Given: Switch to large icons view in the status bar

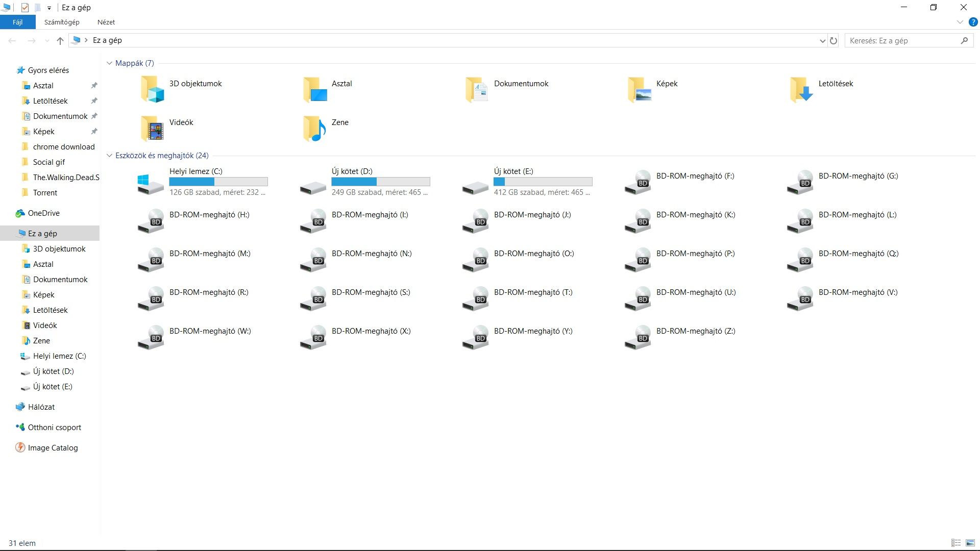Looking at the screenshot, I should (970, 543).
